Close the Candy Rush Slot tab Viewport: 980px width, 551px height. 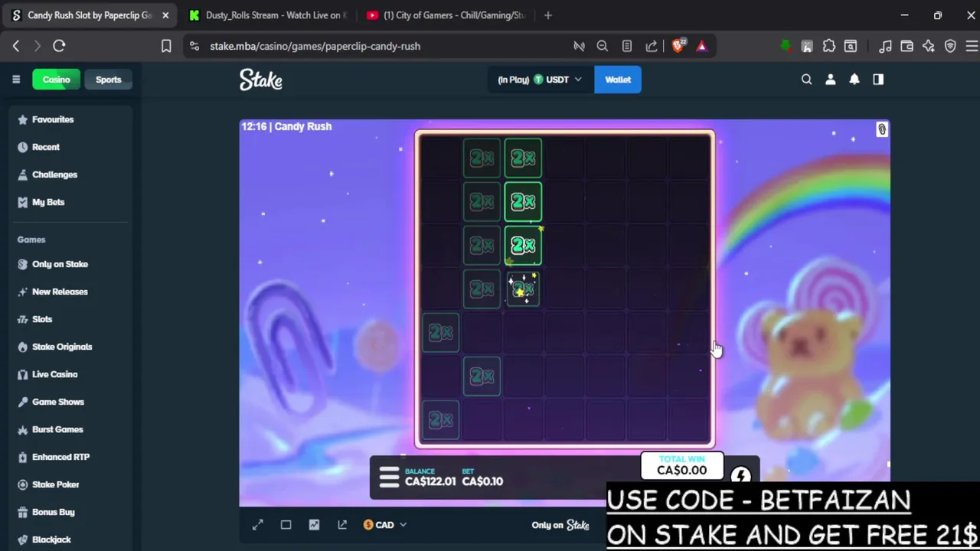point(165,15)
